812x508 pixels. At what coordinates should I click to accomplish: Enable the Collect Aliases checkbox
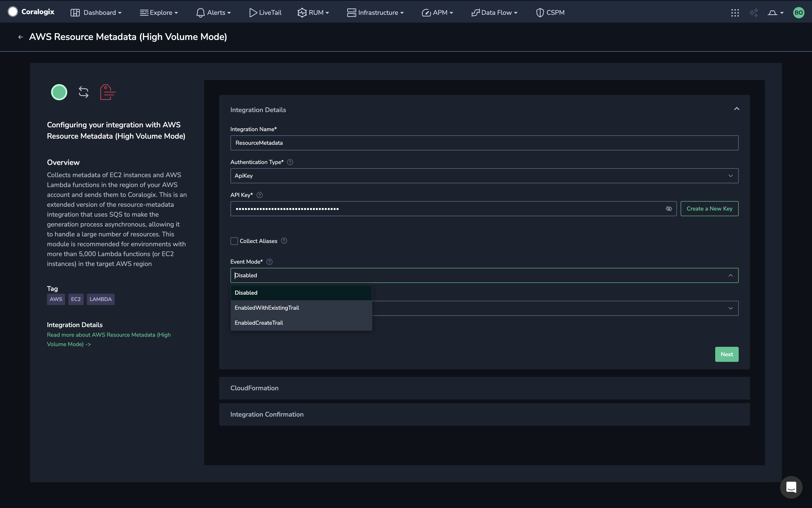pos(234,241)
